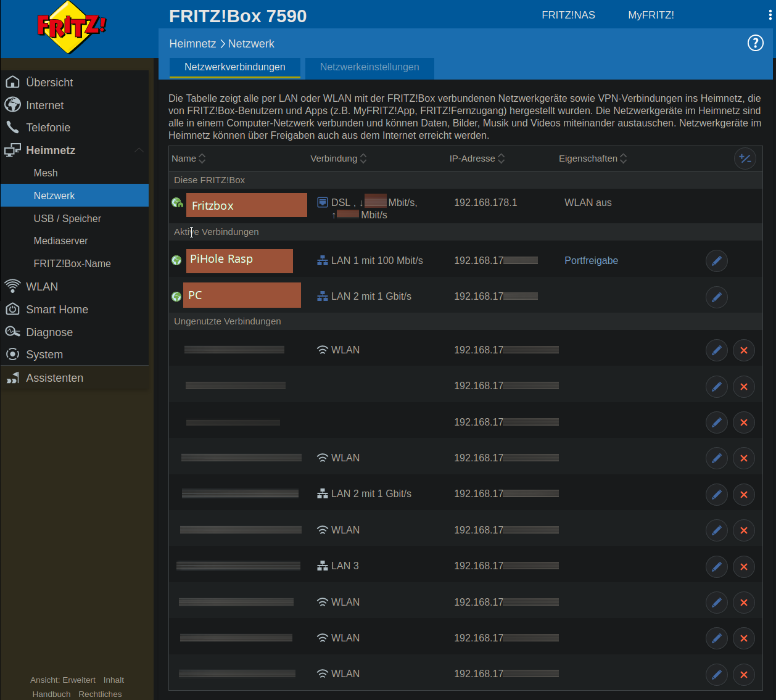Click the Portfreigabe link

(x=591, y=261)
